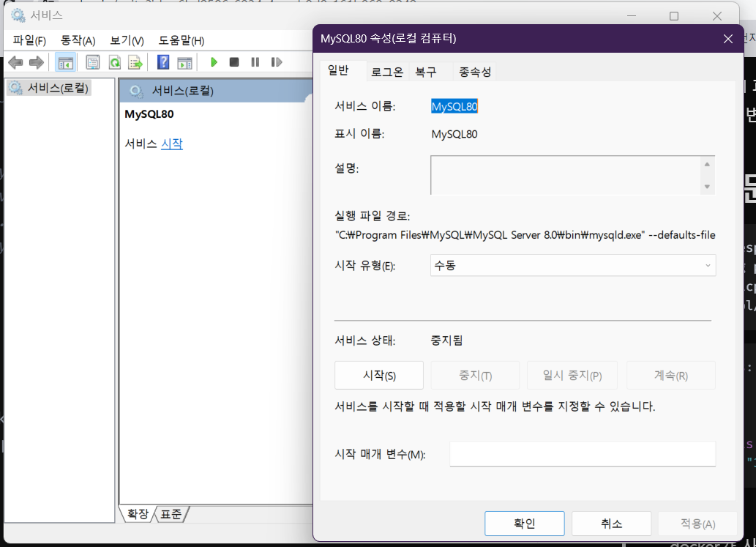
Task: Open the 파일(F) menu
Action: (x=29, y=40)
